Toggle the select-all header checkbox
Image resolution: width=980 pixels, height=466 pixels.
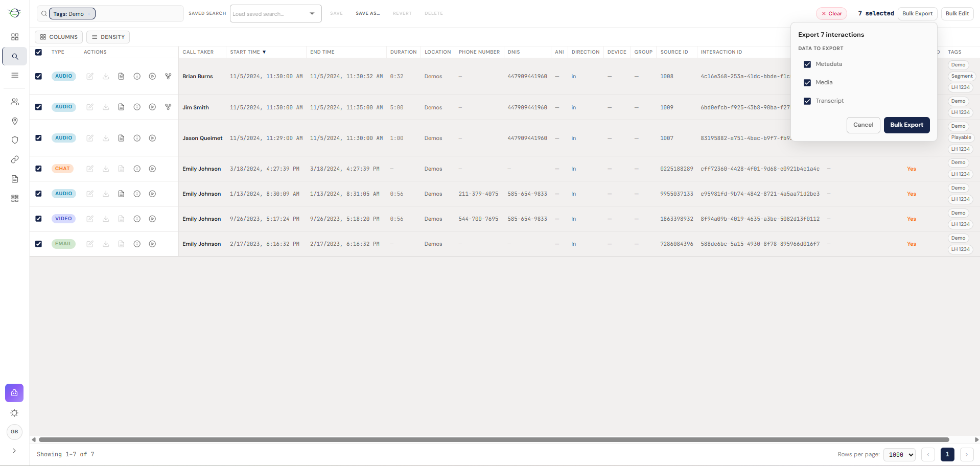pyautogui.click(x=38, y=52)
